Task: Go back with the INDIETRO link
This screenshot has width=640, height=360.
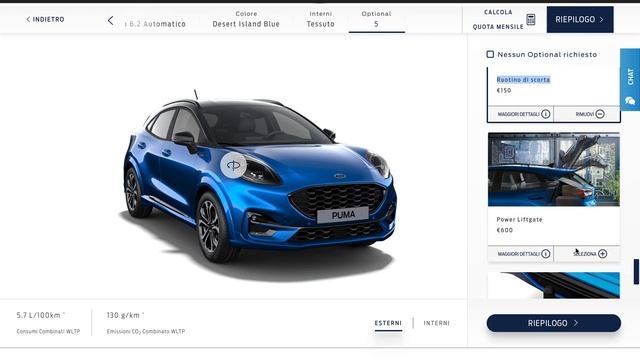Action: point(45,19)
